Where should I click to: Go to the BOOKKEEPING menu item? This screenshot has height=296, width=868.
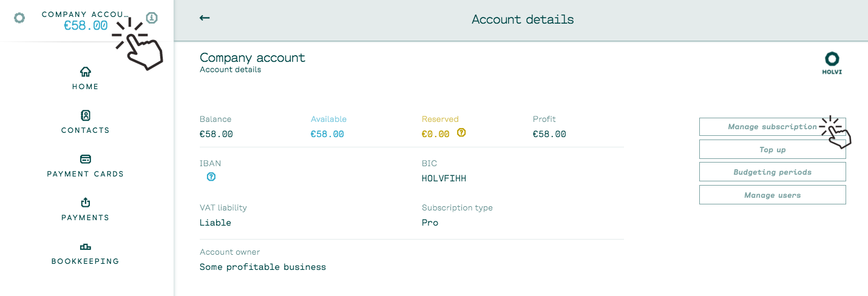[x=86, y=261]
